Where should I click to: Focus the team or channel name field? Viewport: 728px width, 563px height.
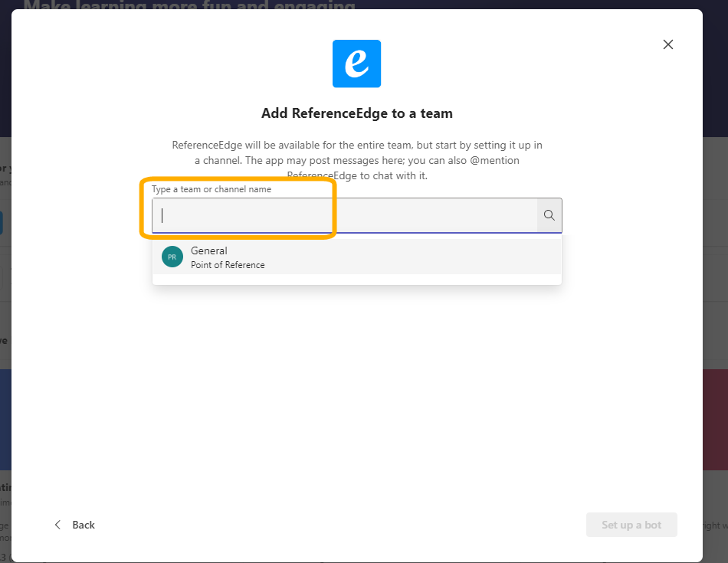point(345,216)
